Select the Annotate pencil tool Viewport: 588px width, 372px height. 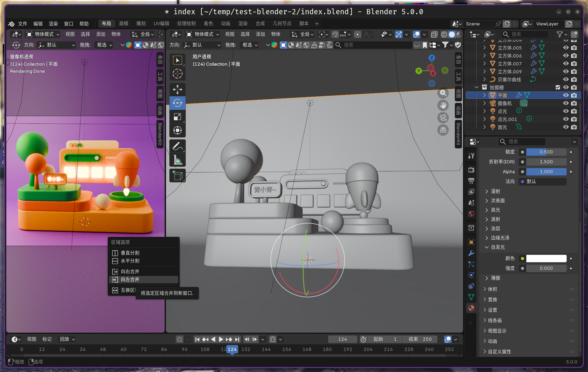point(177,146)
